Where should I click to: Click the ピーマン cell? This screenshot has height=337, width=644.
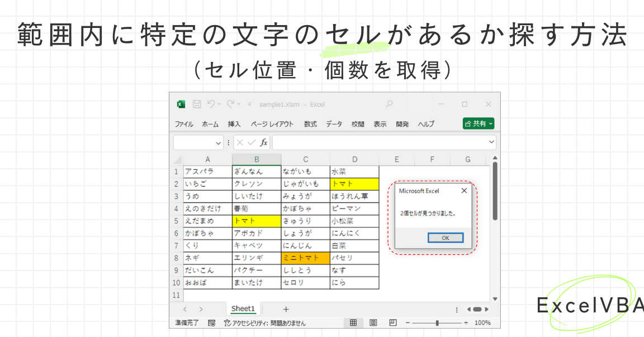point(354,208)
